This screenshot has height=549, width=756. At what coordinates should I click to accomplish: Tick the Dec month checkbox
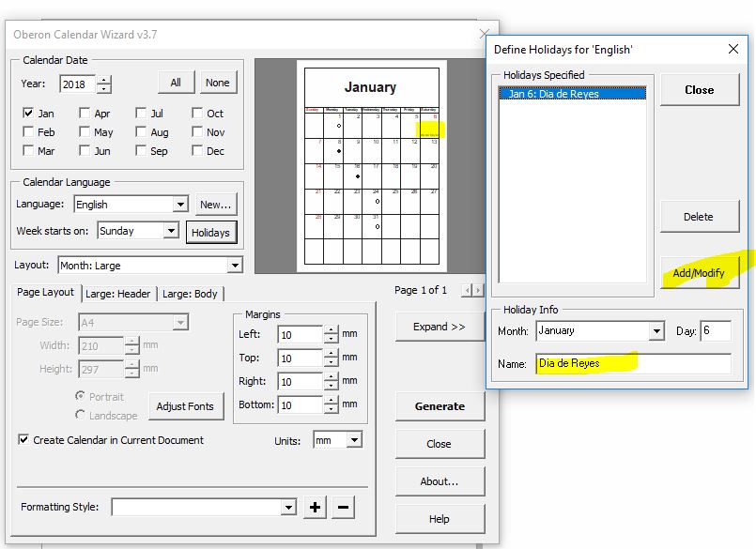[x=196, y=150]
